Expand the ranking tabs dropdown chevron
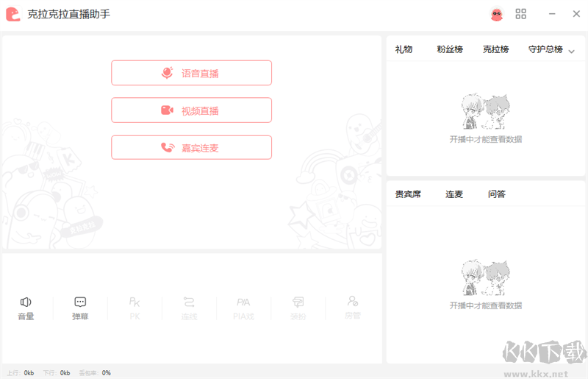Viewport: 588px width, 379px height. (x=572, y=52)
